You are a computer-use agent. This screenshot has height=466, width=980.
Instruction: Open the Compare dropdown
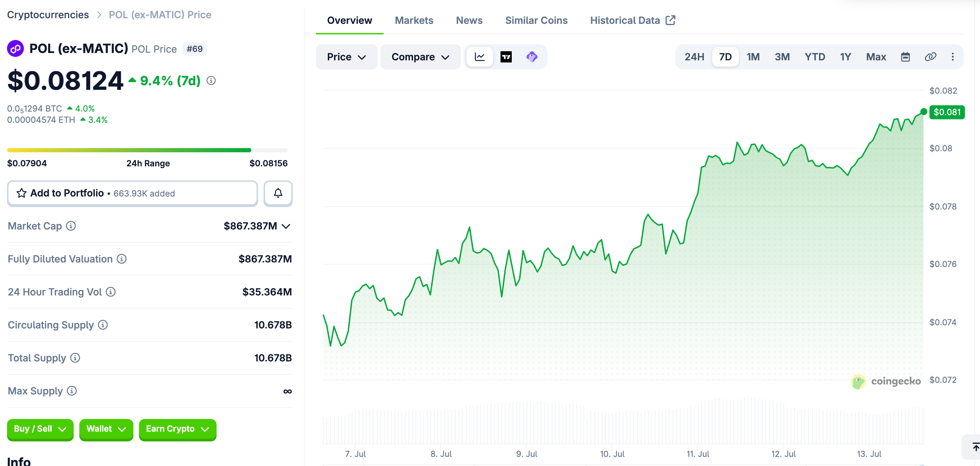[x=421, y=57]
